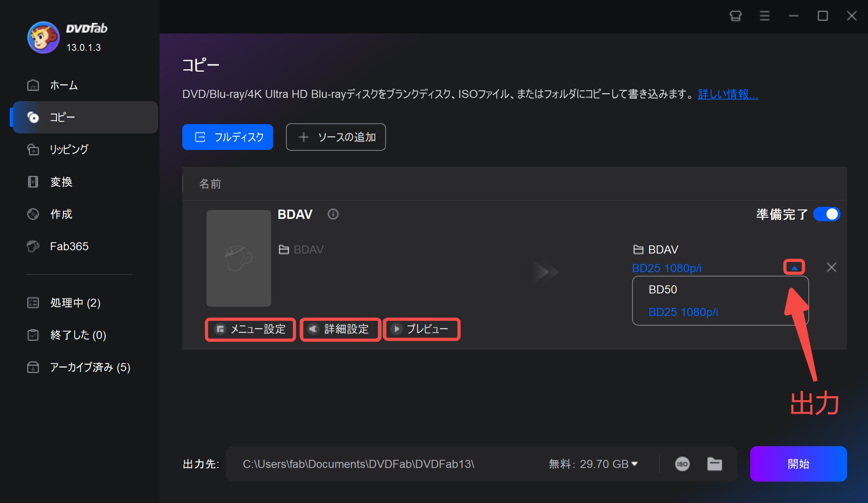This screenshot has height=503, width=868.
Task: Open the 詳しい情報 link
Action: coord(728,94)
